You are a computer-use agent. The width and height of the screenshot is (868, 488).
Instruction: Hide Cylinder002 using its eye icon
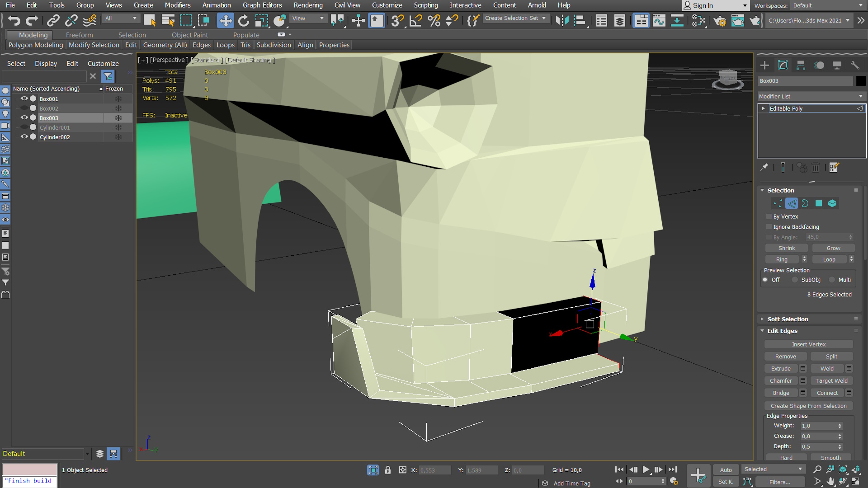[x=24, y=137]
